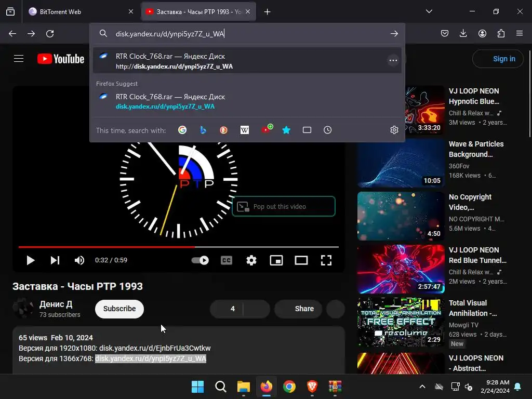The height and width of the screenshot is (399, 532).
Task: Open search settings gear icon
Action: (394, 130)
